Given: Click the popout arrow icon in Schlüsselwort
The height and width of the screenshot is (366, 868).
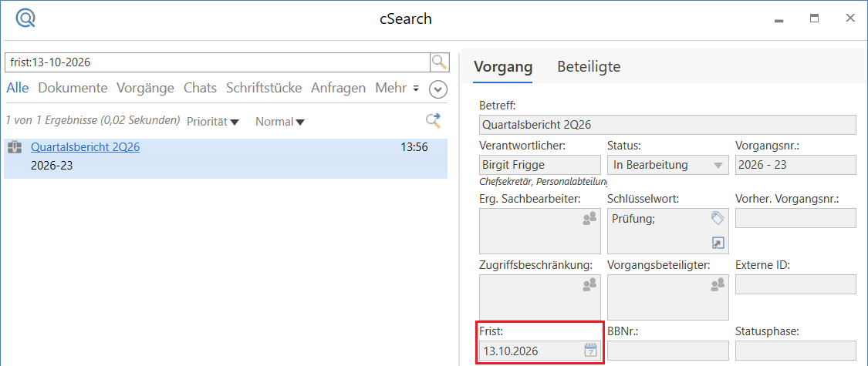Looking at the screenshot, I should tap(718, 242).
